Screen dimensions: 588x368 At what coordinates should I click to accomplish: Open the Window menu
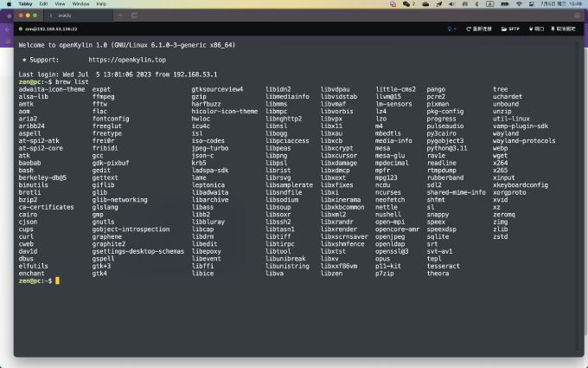[80, 3]
